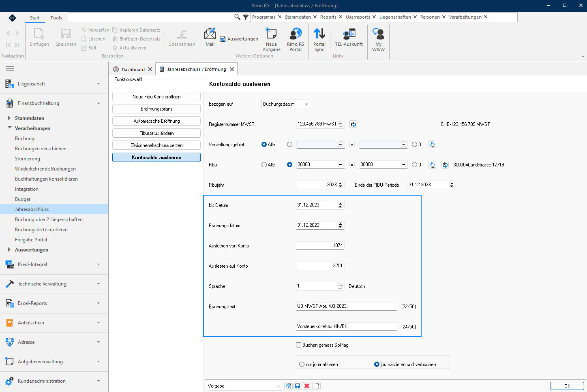Expand the Auswertungen tree node in the sidebar
This screenshot has height=392, width=587.
[x=9, y=250]
